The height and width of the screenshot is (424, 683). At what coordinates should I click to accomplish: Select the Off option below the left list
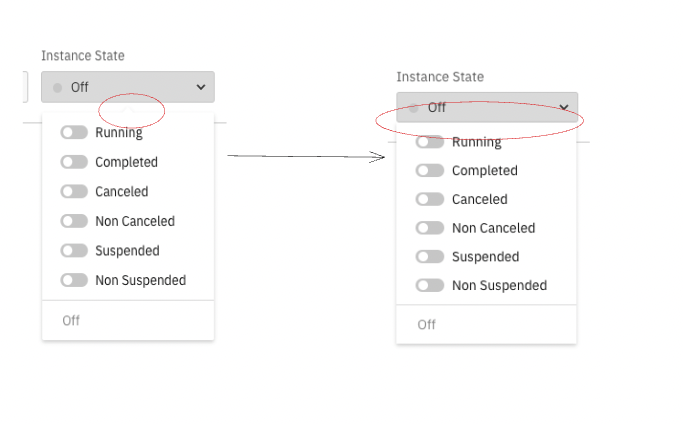[x=71, y=321]
